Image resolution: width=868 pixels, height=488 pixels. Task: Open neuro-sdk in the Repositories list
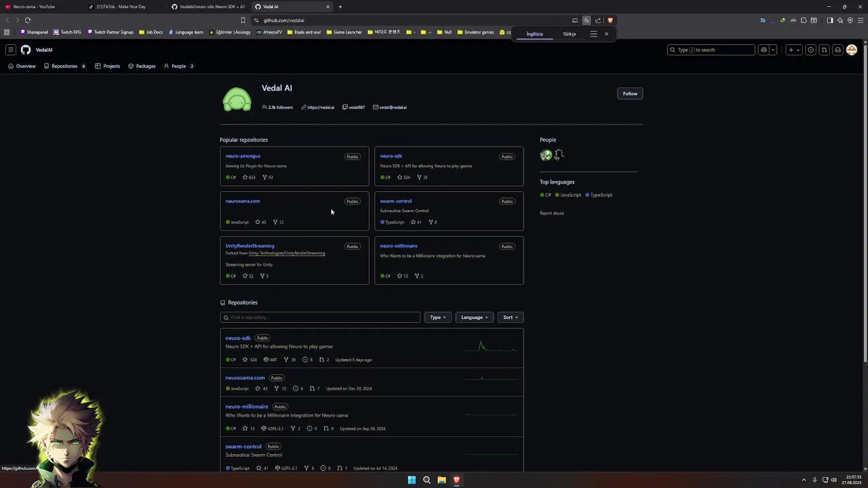[x=238, y=338]
